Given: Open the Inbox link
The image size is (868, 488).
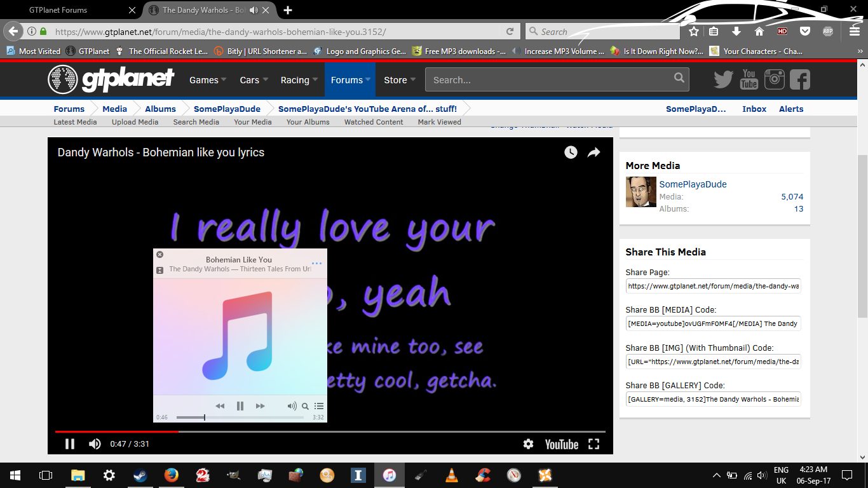Looking at the screenshot, I should point(754,109).
